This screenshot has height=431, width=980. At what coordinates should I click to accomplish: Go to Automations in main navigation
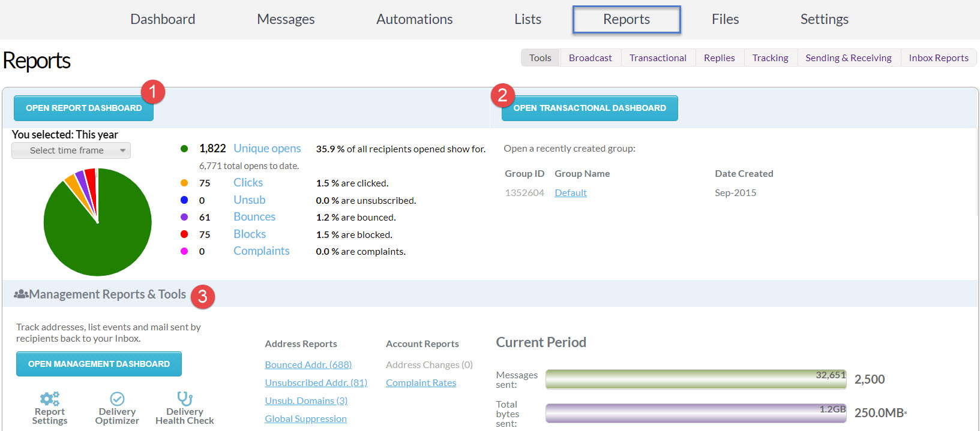click(x=414, y=19)
